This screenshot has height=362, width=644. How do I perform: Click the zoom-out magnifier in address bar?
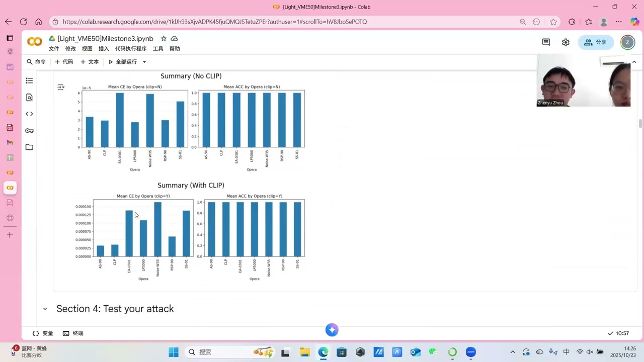523,22
